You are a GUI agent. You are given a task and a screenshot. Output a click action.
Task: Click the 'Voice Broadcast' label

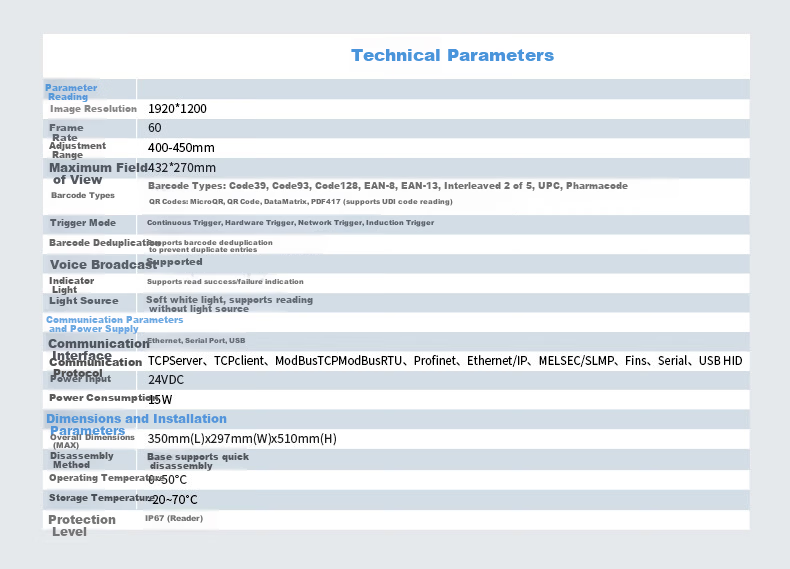(103, 265)
